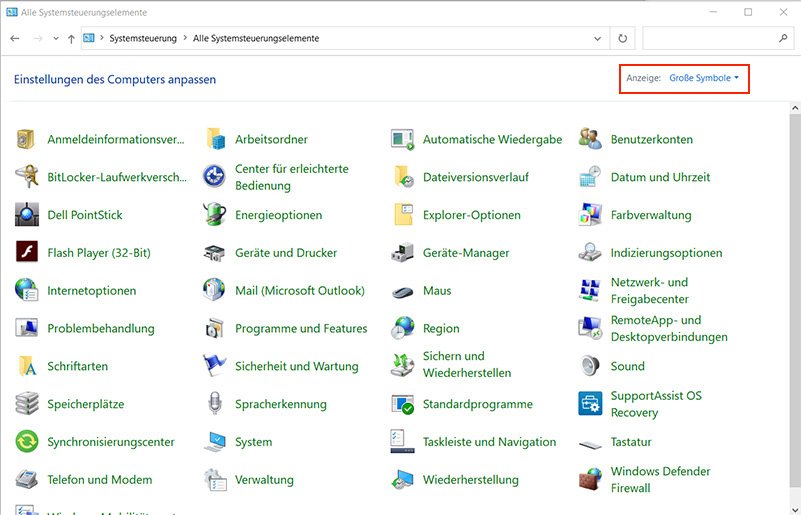Open the BitLocker keys icon
This screenshot has width=801, height=515.
(27, 177)
